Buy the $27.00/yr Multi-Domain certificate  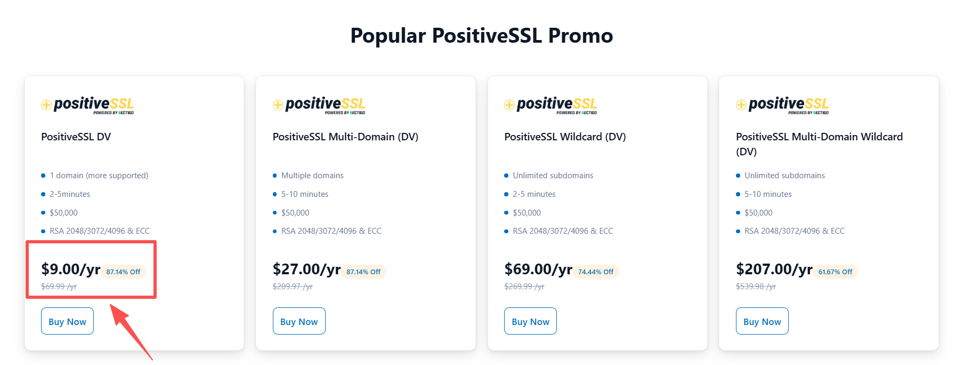pos(299,321)
